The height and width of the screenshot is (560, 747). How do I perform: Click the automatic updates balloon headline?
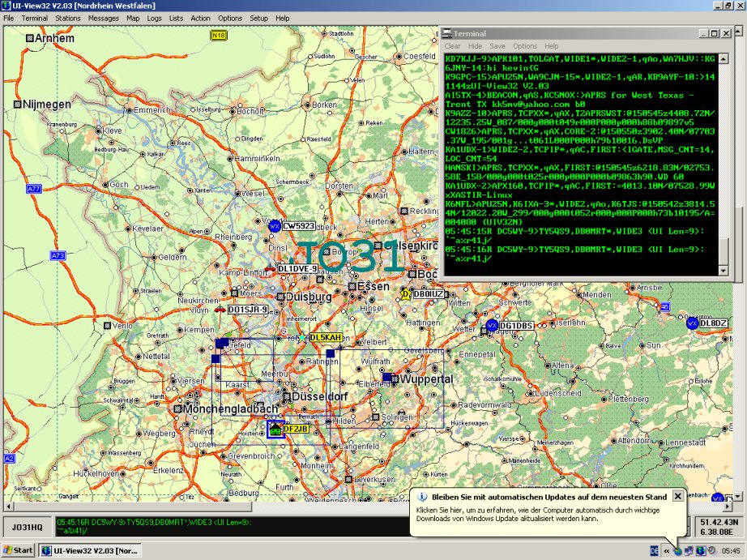pos(549,497)
